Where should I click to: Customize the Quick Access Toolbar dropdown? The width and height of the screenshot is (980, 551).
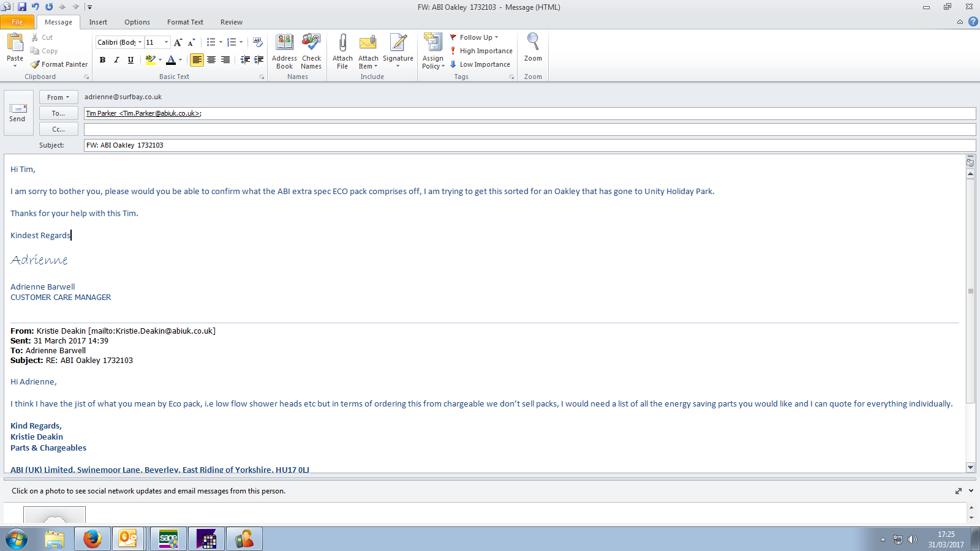[x=89, y=7]
